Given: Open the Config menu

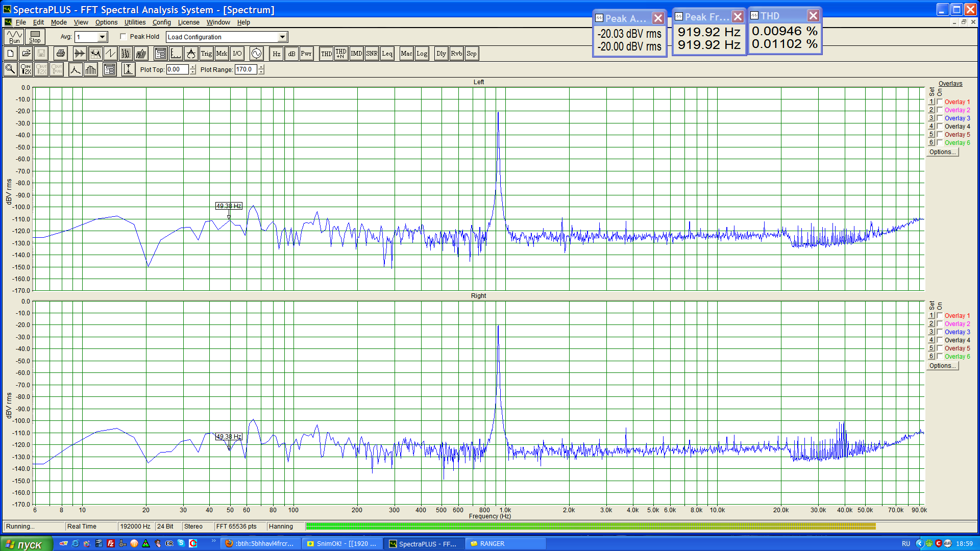Looking at the screenshot, I should [161, 22].
